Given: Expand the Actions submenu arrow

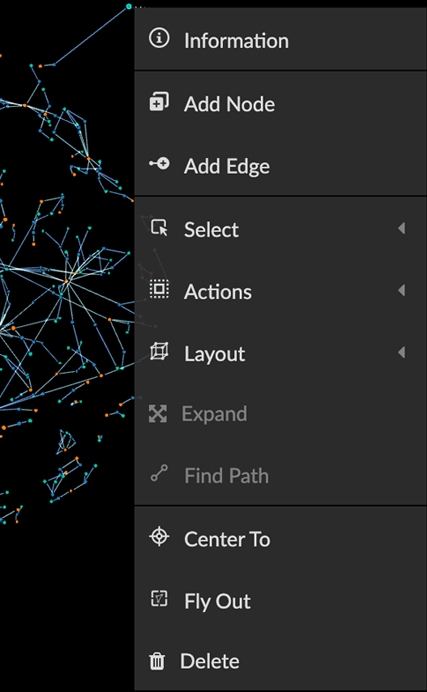Looking at the screenshot, I should pos(401,290).
